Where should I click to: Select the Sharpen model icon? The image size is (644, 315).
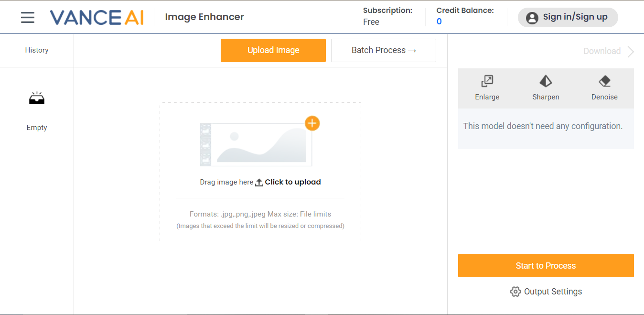pyautogui.click(x=546, y=81)
